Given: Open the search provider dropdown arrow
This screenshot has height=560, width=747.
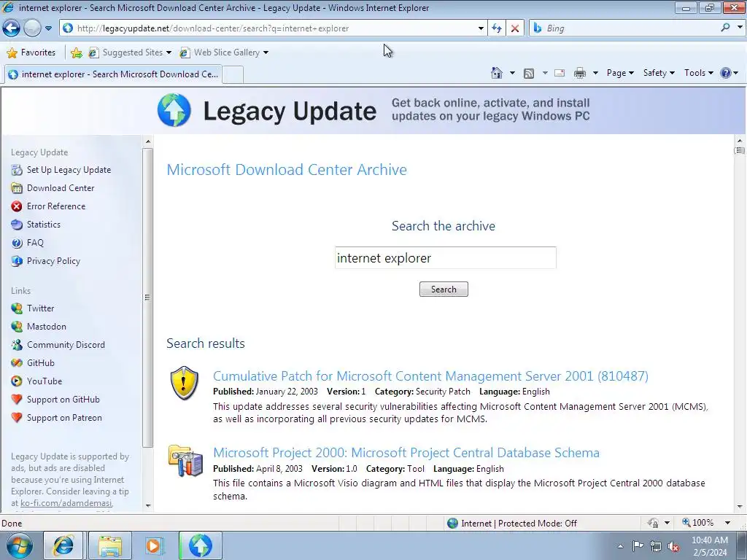Looking at the screenshot, I should tap(740, 28).
